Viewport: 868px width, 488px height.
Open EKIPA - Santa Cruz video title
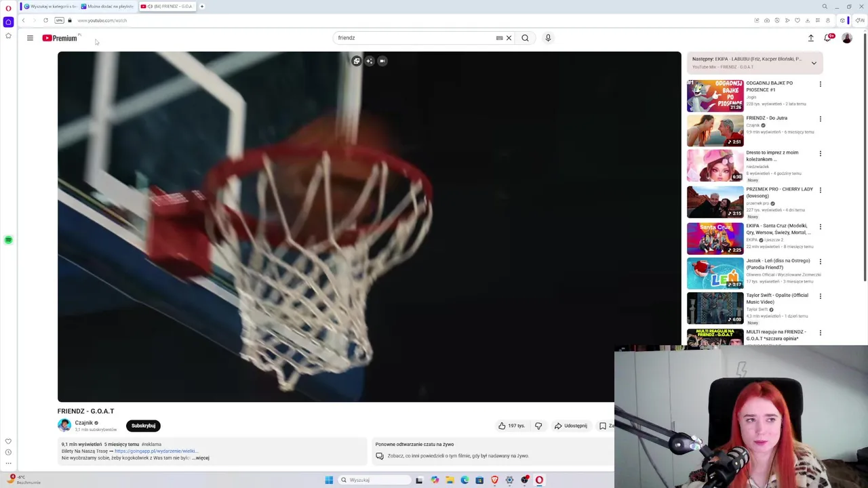pyautogui.click(x=778, y=229)
